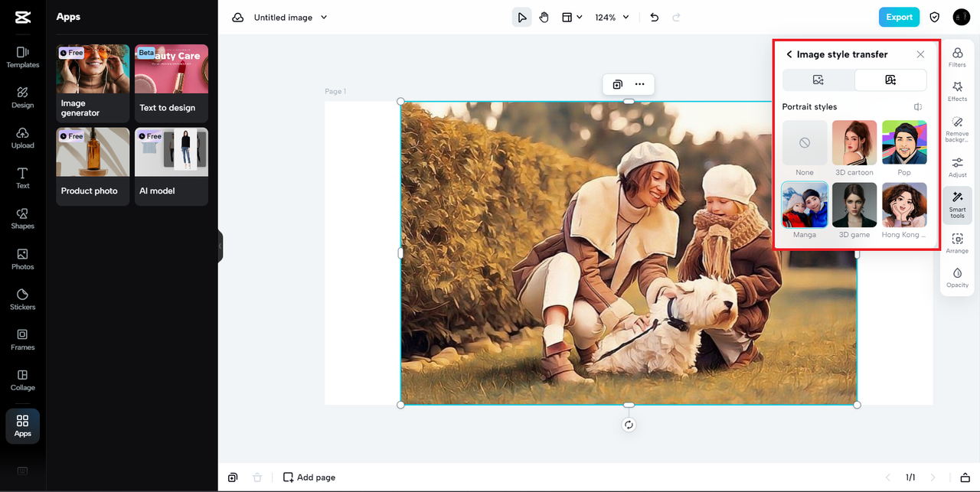The image size is (980, 492).
Task: Click the Page 1 label
Action: pyautogui.click(x=335, y=92)
